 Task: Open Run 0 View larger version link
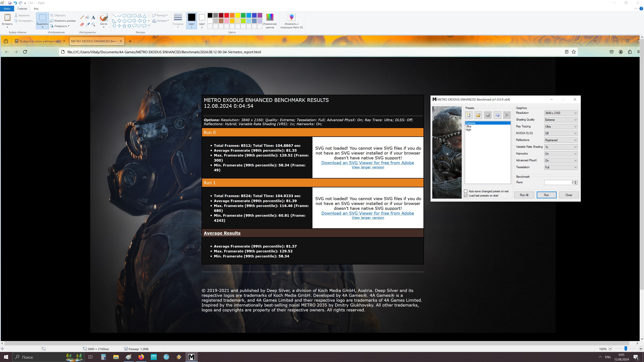(x=367, y=167)
